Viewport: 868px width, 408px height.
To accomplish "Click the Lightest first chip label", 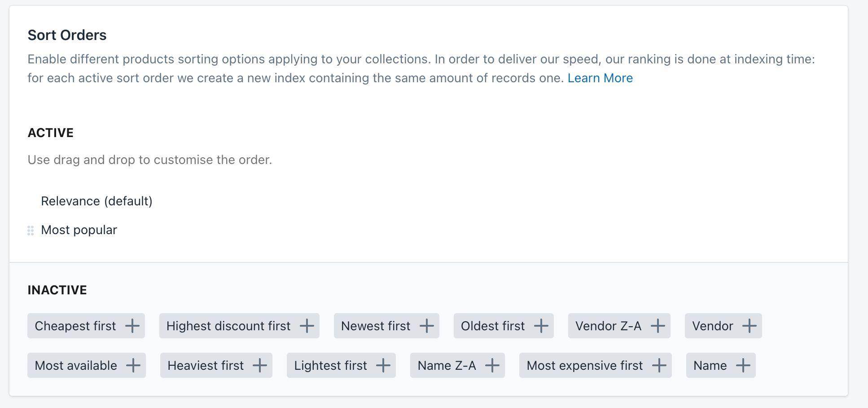I will [x=330, y=365].
